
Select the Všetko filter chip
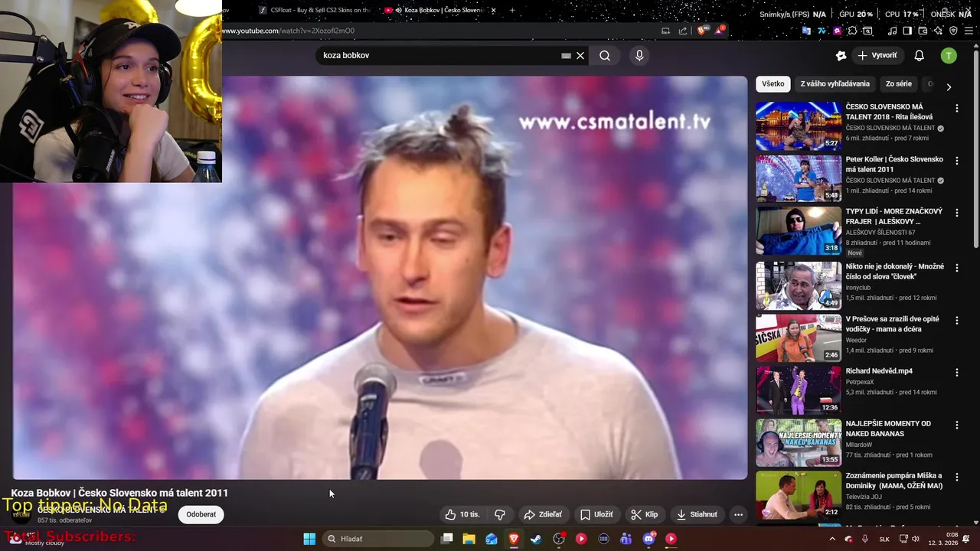(x=773, y=83)
